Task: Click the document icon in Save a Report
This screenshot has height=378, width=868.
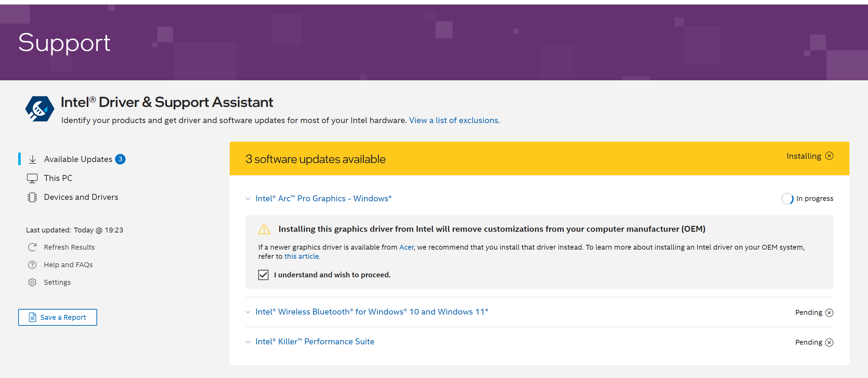Action: tap(32, 317)
